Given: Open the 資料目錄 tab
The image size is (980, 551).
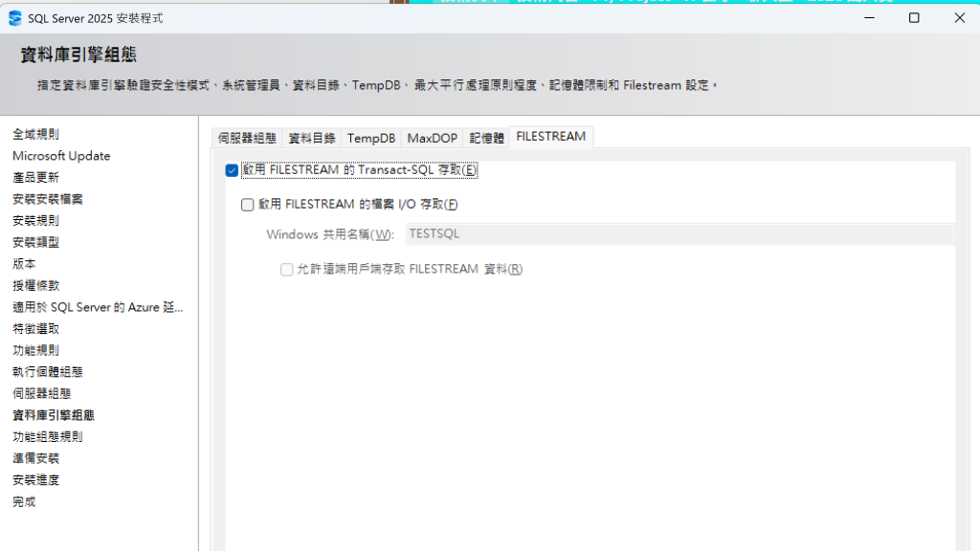Looking at the screenshot, I should coord(312,138).
